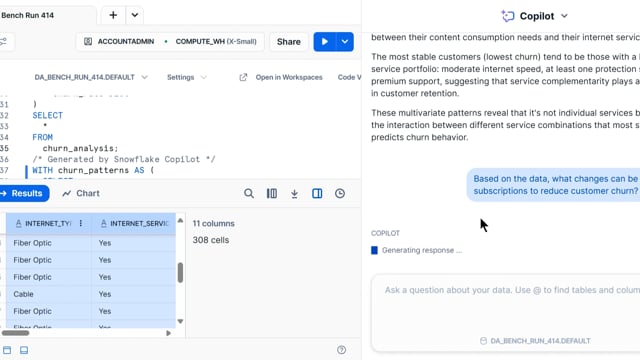Download the results using the download icon
Screen dimensions: 640x360
pyautogui.click(x=294, y=193)
